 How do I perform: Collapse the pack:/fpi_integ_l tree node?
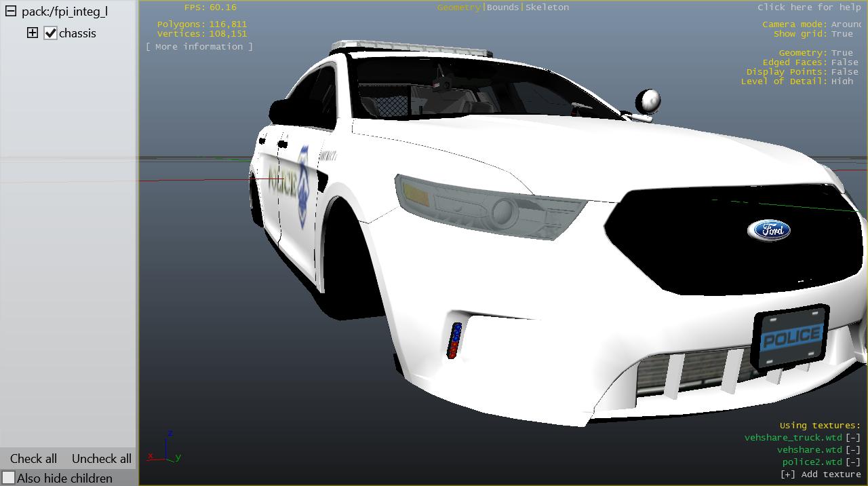coord(10,12)
